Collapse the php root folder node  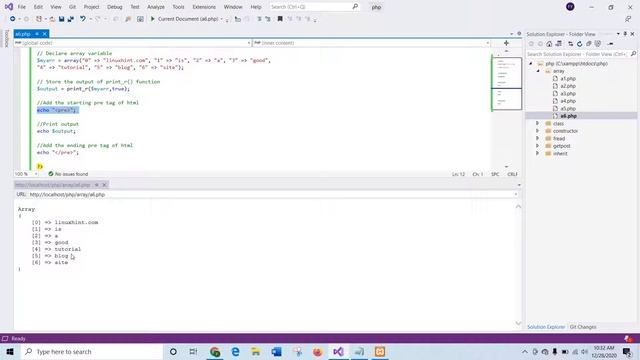531,64
